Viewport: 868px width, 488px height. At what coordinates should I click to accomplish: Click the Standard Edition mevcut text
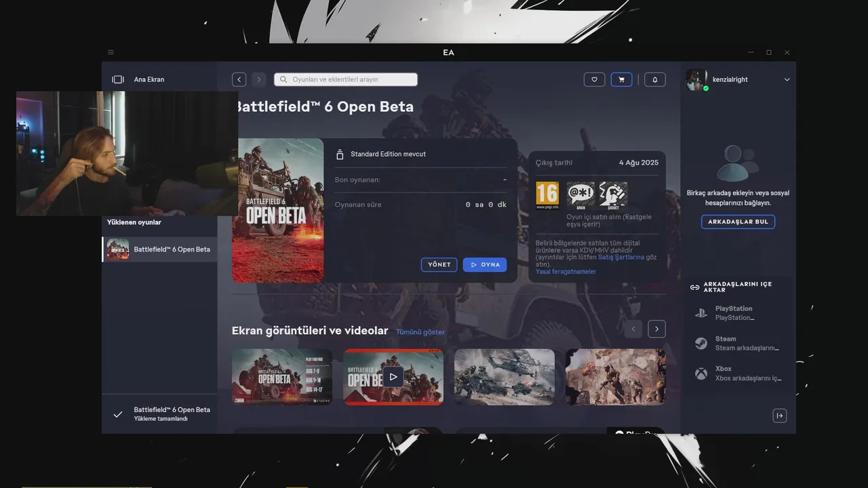pyautogui.click(x=388, y=154)
